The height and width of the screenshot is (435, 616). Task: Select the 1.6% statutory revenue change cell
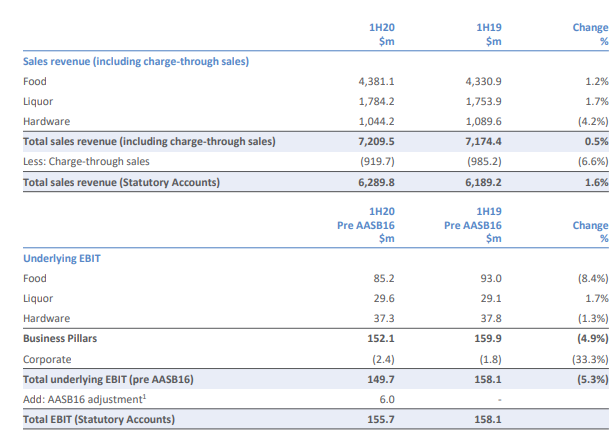tap(595, 182)
